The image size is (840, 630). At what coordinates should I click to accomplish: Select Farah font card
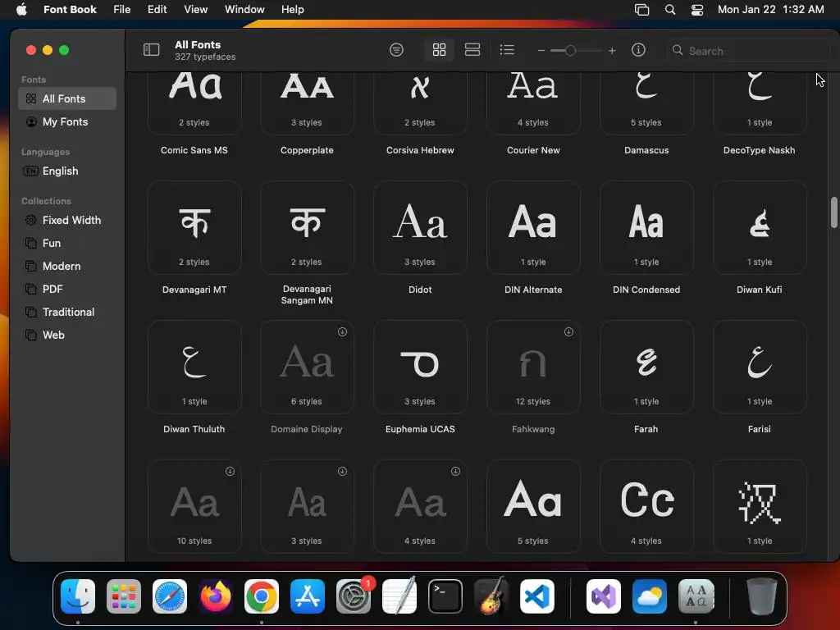pos(646,367)
